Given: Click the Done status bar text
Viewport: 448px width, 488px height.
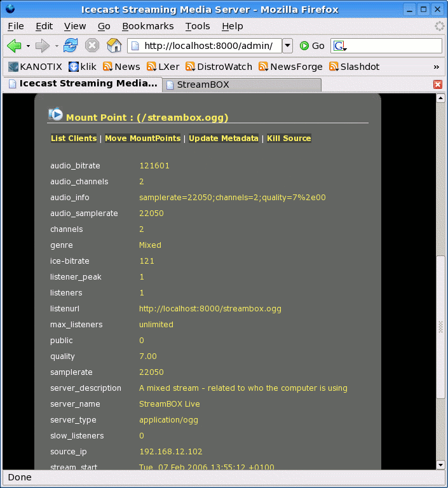Looking at the screenshot, I should [20, 477].
